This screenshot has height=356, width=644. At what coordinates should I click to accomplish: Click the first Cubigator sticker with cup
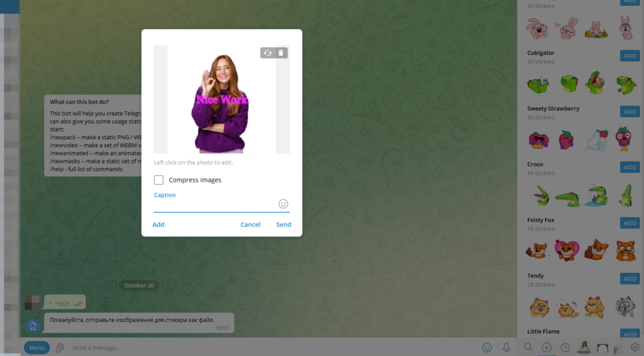538,84
